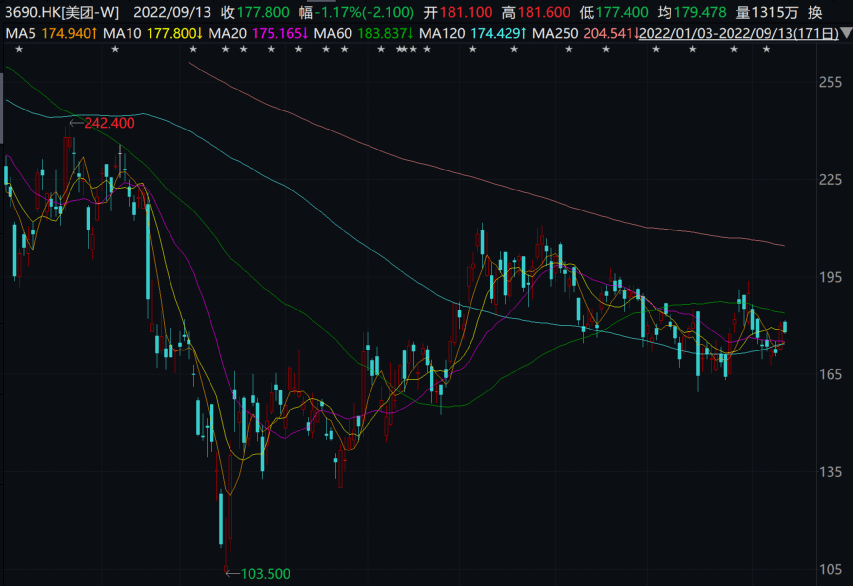Select the MA5 moving average label

click(x=23, y=34)
